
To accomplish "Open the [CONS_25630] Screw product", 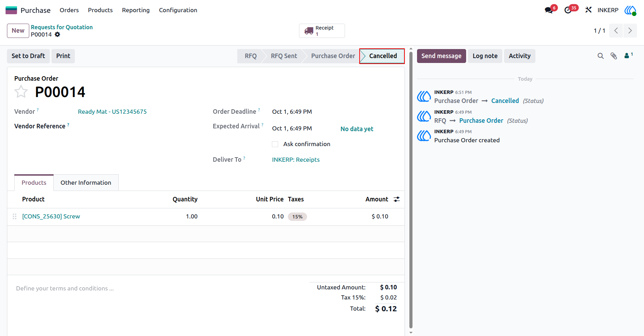I will 51,216.
